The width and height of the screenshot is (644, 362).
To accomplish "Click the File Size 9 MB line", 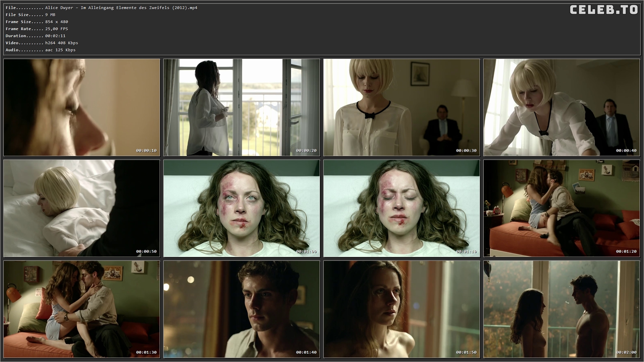I will coord(31,15).
